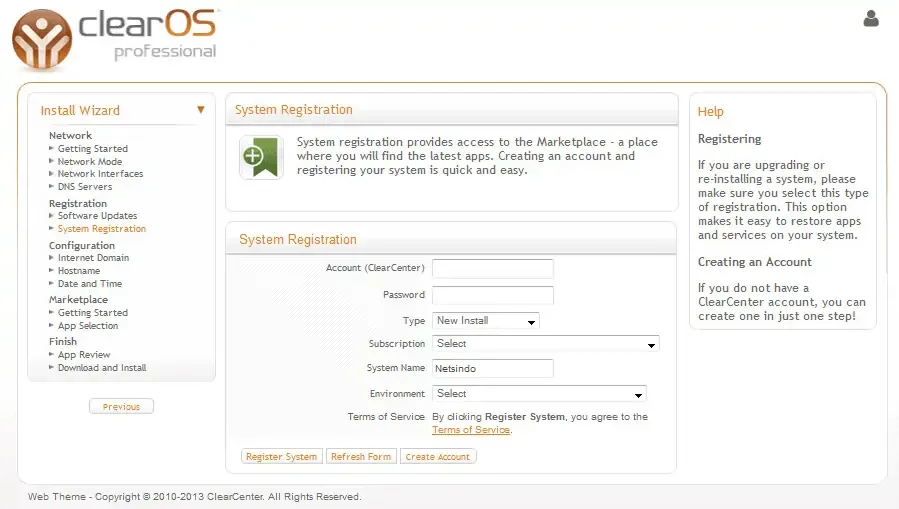Open App Selection in Marketplace
The height and width of the screenshot is (509, 899).
[88, 326]
